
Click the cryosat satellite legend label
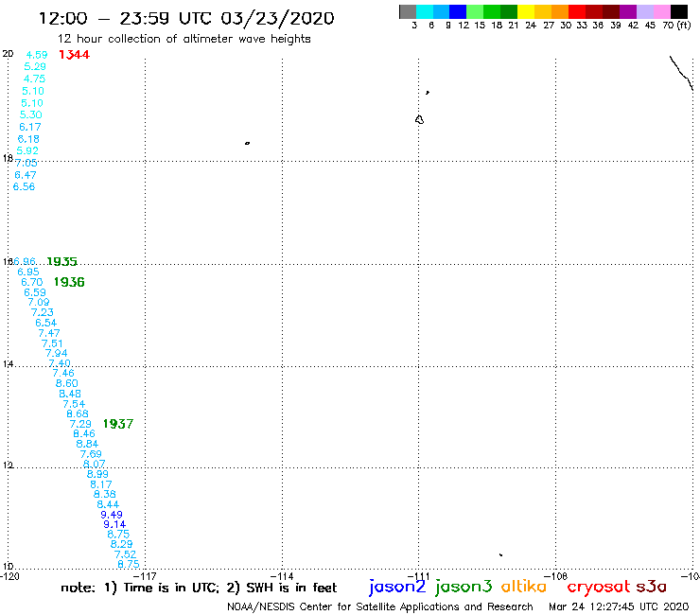(x=599, y=587)
